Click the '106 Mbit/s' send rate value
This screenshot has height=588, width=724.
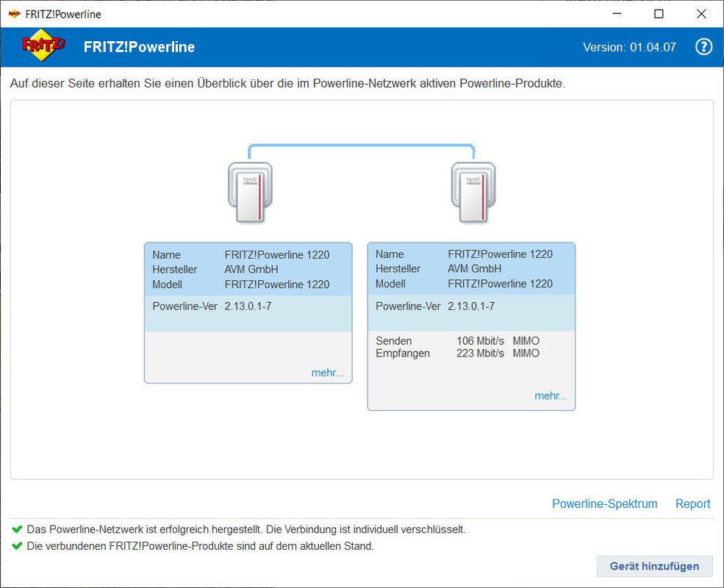click(480, 340)
